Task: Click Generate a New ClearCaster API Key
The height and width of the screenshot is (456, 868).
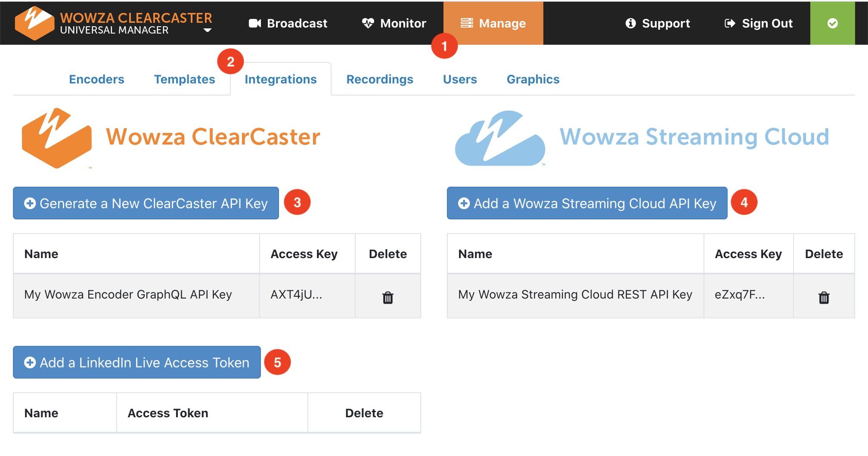Action: click(x=146, y=203)
